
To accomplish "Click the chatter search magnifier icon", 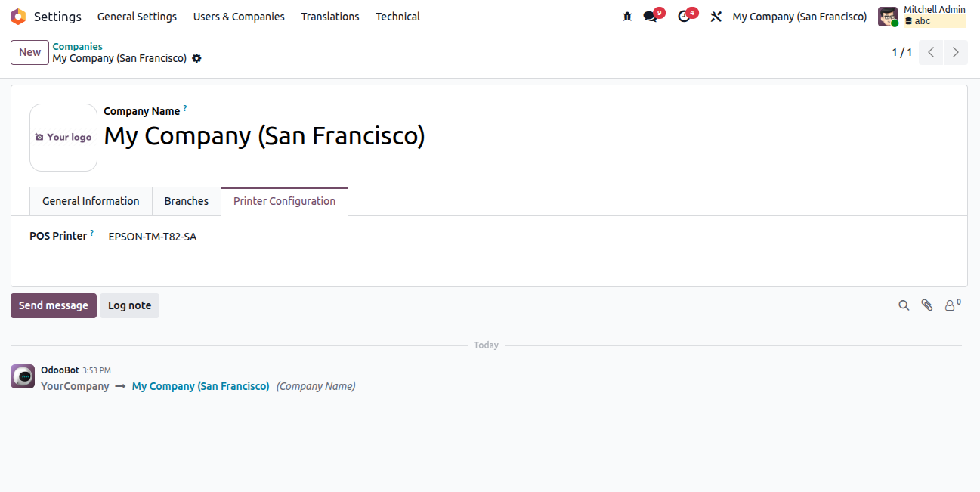I will (x=904, y=305).
